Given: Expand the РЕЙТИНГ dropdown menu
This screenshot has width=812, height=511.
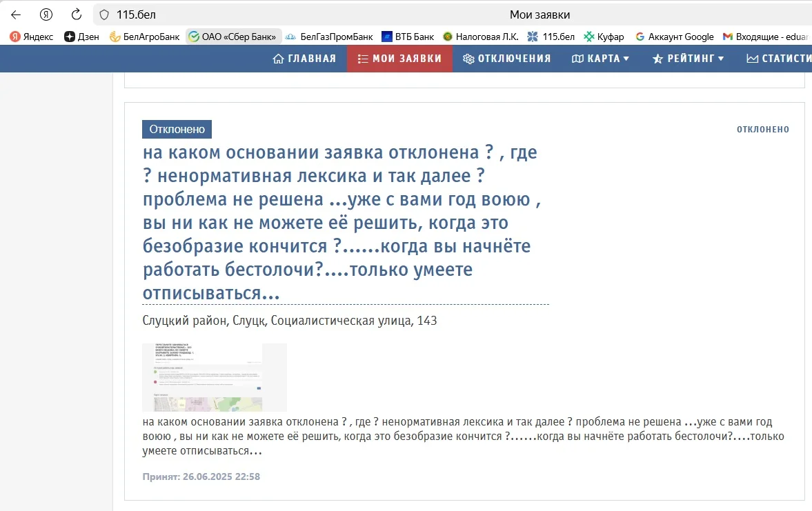Looking at the screenshot, I should point(688,59).
